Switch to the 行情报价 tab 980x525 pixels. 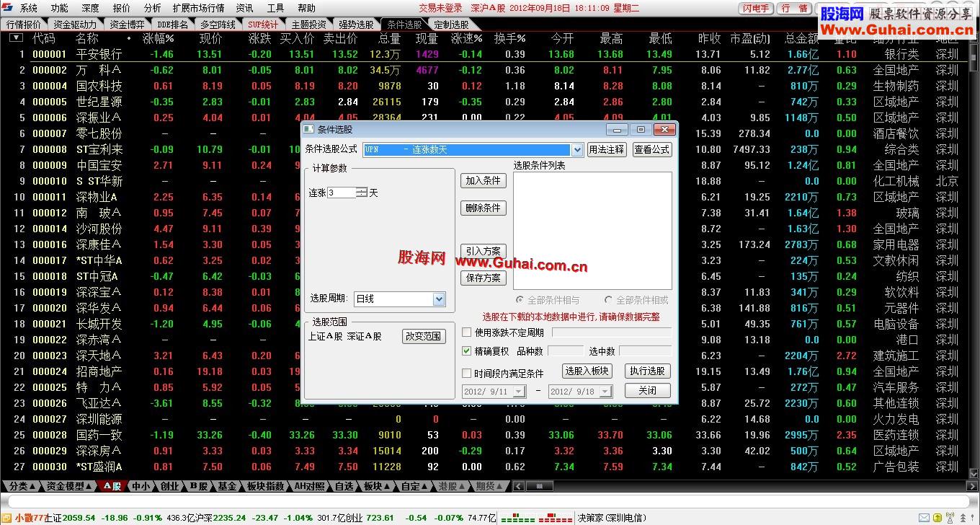pos(24,24)
